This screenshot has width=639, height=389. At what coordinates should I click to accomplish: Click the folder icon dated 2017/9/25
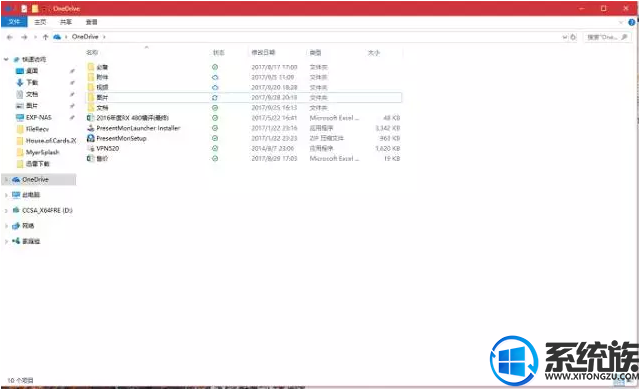pos(90,108)
